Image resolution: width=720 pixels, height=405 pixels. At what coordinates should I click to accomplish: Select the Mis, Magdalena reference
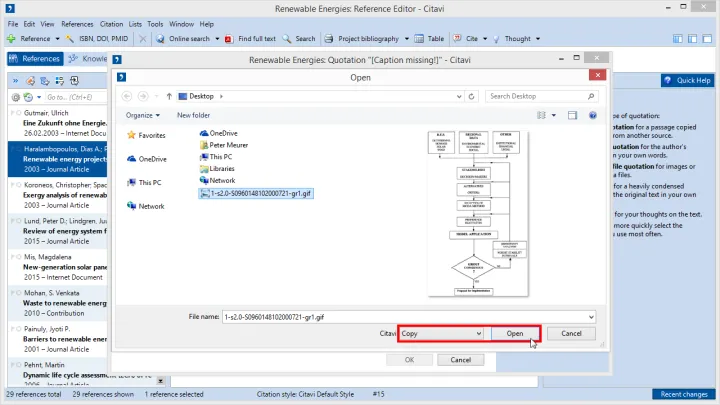(57, 267)
